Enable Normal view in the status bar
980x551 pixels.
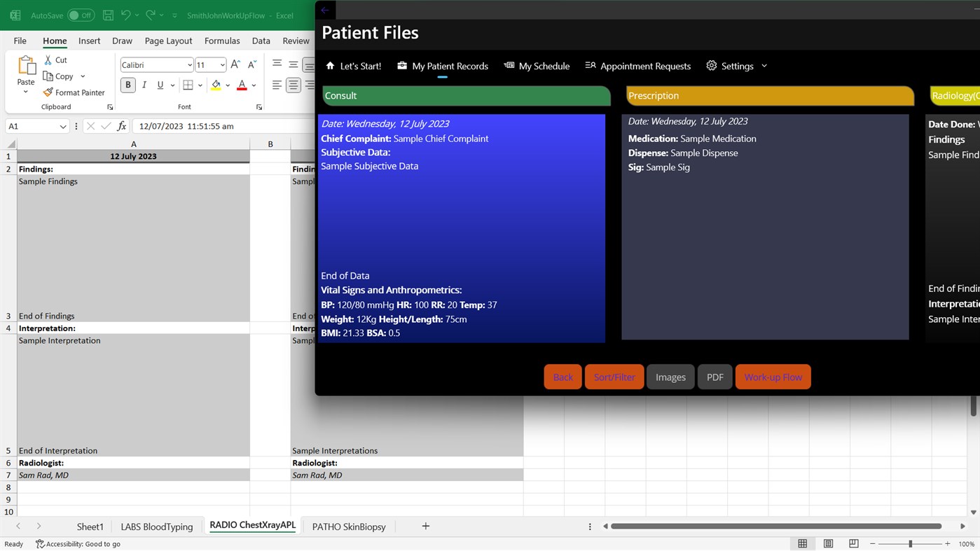click(802, 543)
